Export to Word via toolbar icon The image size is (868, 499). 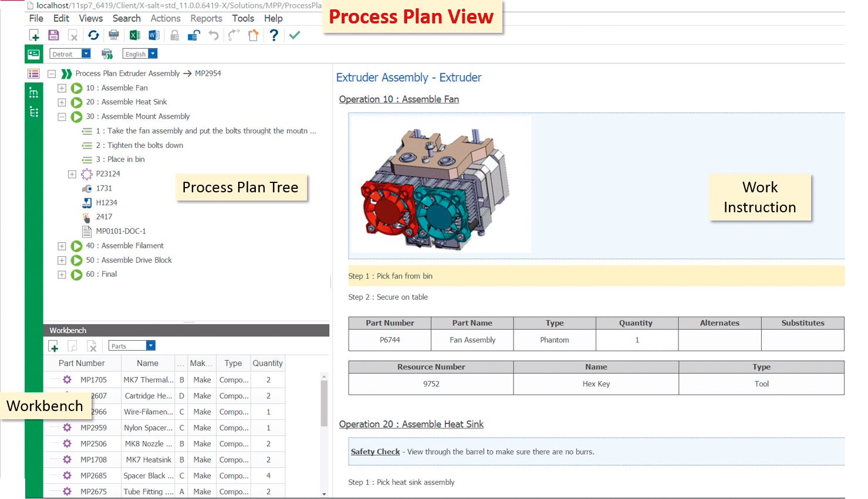pos(154,35)
